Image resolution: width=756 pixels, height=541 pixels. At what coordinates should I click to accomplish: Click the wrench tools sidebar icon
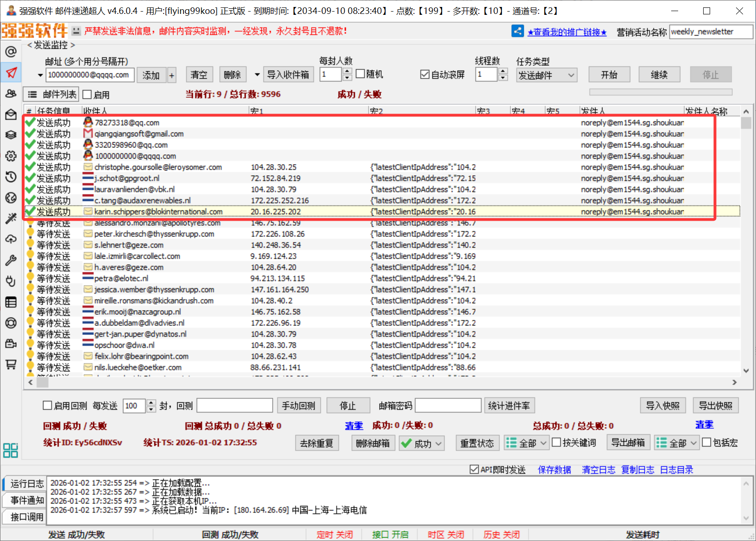(x=11, y=260)
